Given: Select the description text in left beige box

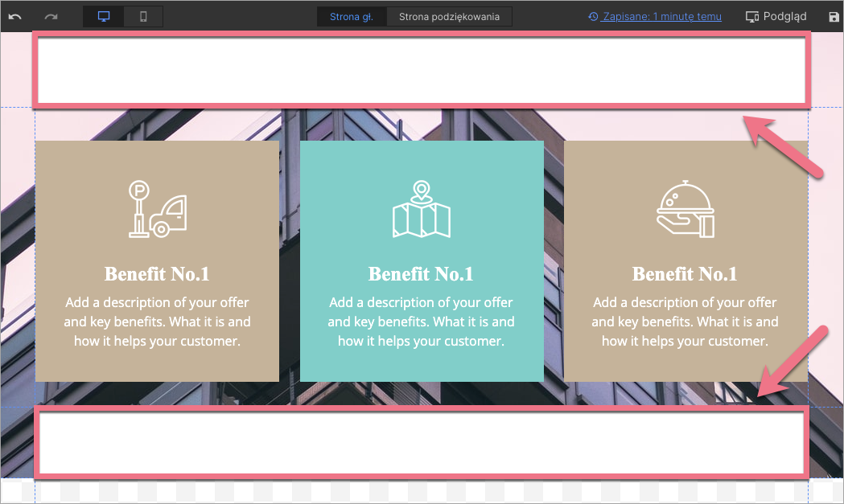Looking at the screenshot, I should click(157, 322).
